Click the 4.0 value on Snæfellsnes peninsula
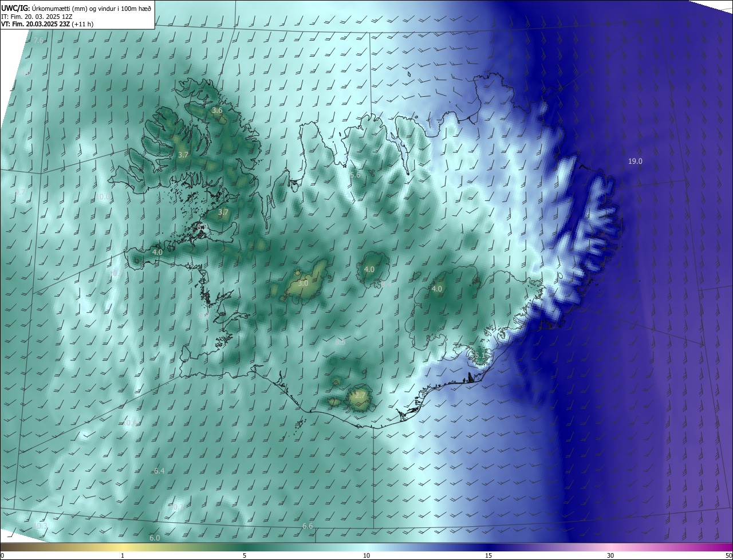The image size is (733, 560). coord(157,253)
